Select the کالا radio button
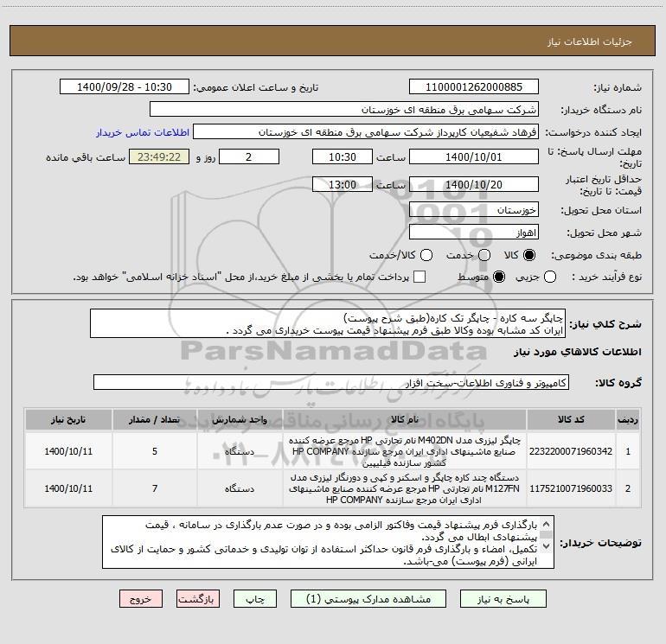Viewport: 666px width, 644px height. tap(529, 255)
